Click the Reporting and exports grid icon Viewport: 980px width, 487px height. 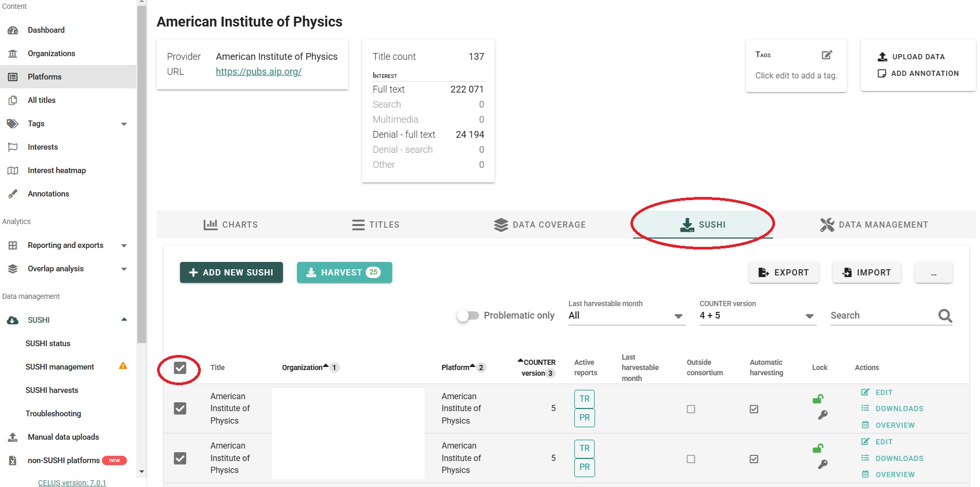[x=13, y=245]
